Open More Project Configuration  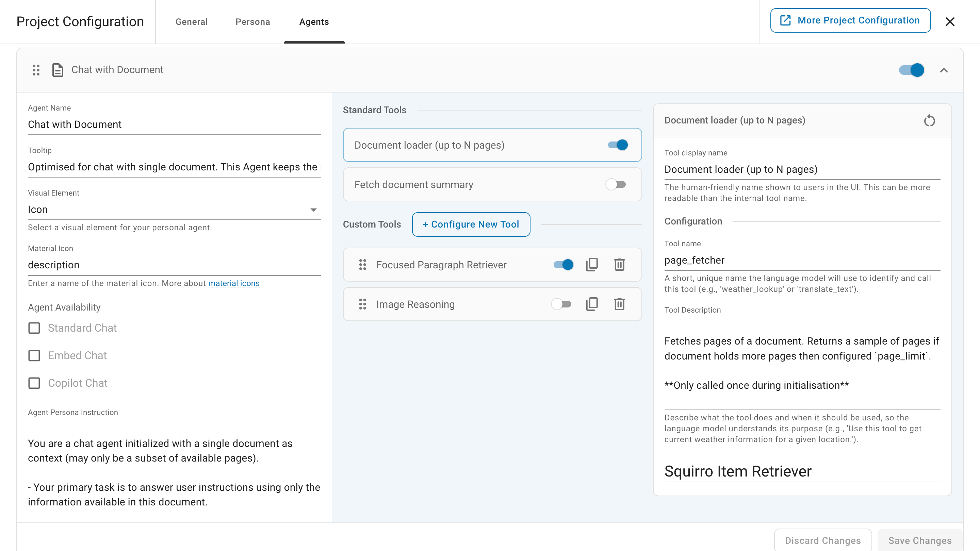click(x=850, y=20)
